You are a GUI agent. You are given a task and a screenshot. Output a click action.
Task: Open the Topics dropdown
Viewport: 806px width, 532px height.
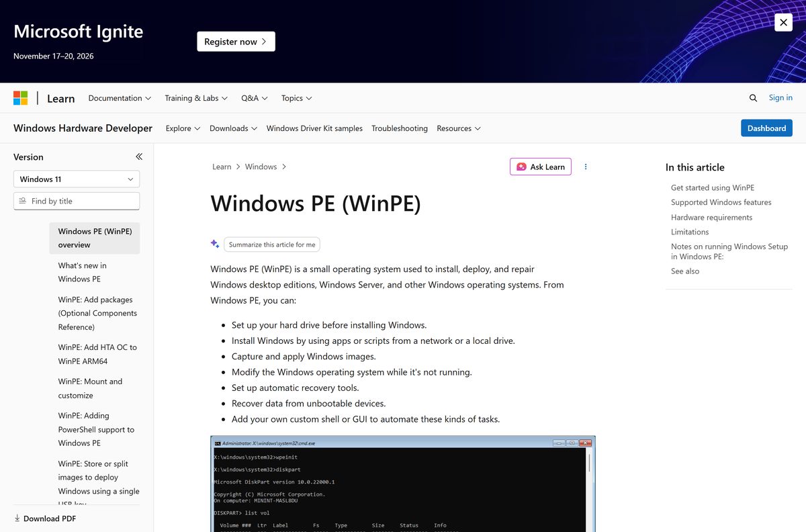coord(297,98)
